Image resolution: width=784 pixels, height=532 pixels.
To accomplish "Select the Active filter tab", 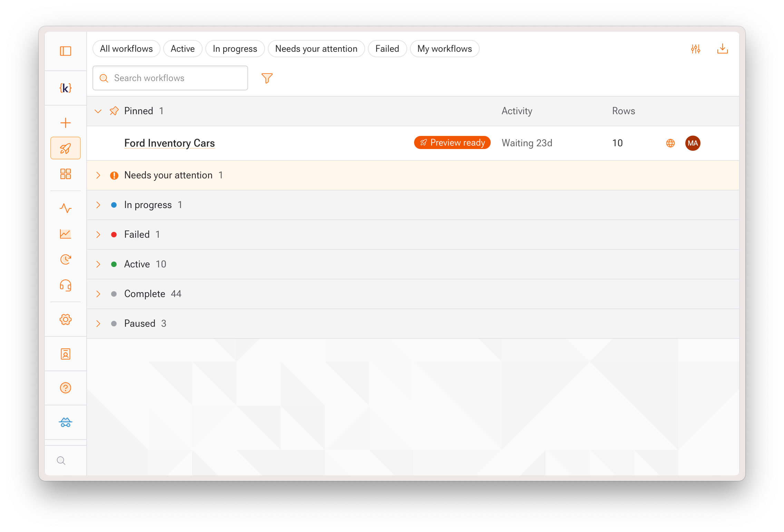I will coord(183,49).
